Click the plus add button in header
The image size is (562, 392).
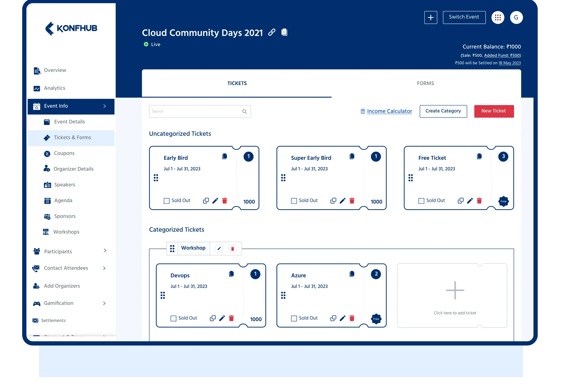click(x=431, y=17)
